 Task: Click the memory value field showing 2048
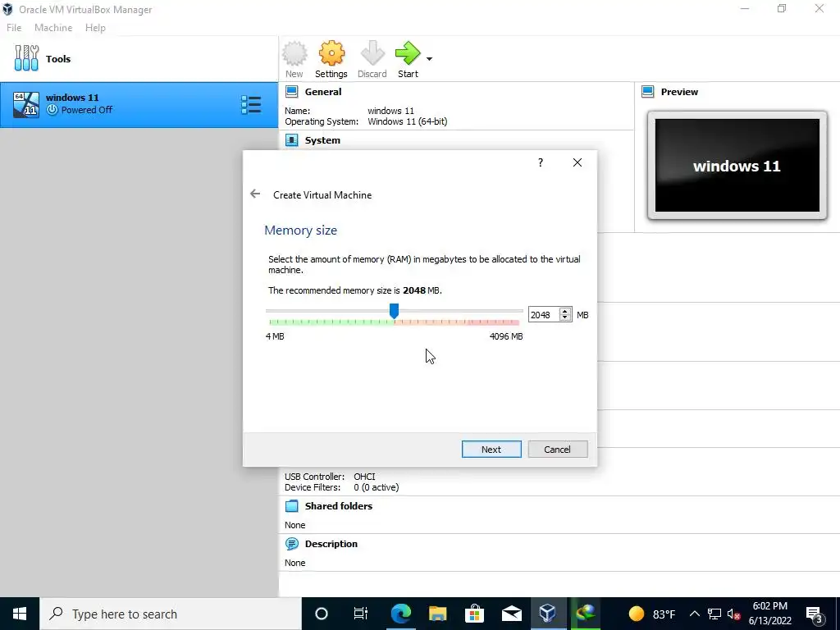click(543, 315)
